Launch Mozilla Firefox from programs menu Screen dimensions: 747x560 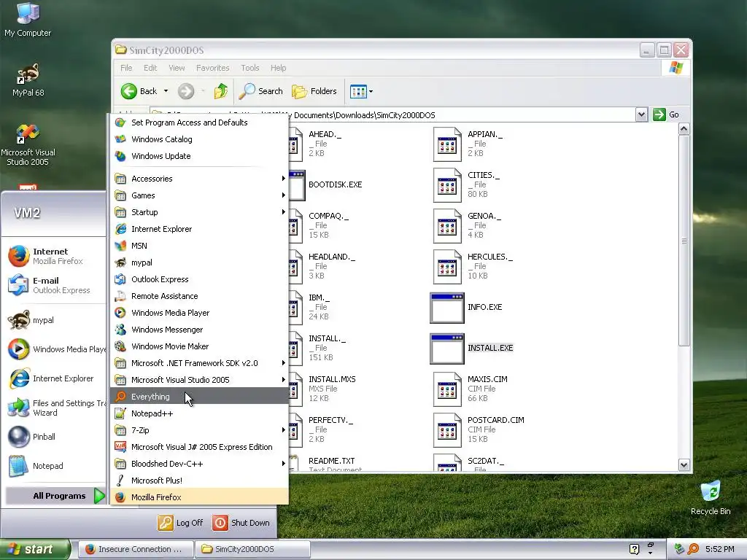tap(199, 497)
